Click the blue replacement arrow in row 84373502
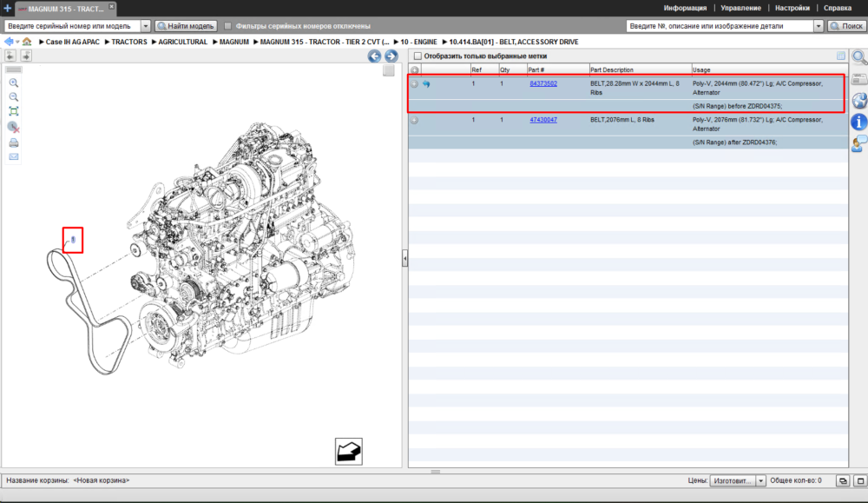Viewport: 868px width, 503px height. click(426, 84)
